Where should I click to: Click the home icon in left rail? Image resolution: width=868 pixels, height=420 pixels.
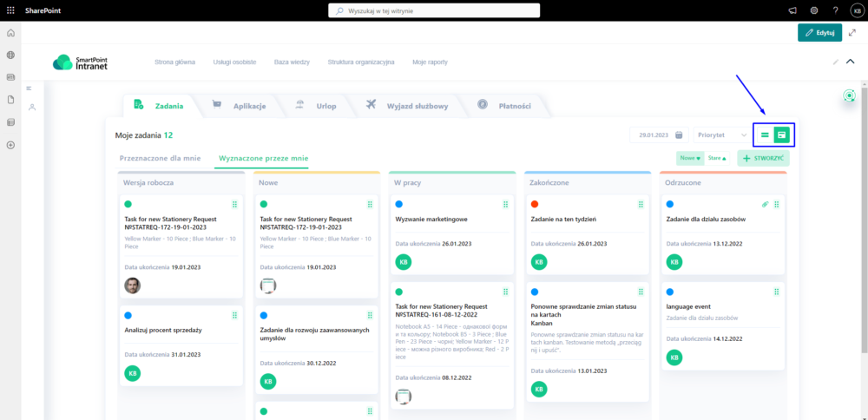(x=10, y=33)
